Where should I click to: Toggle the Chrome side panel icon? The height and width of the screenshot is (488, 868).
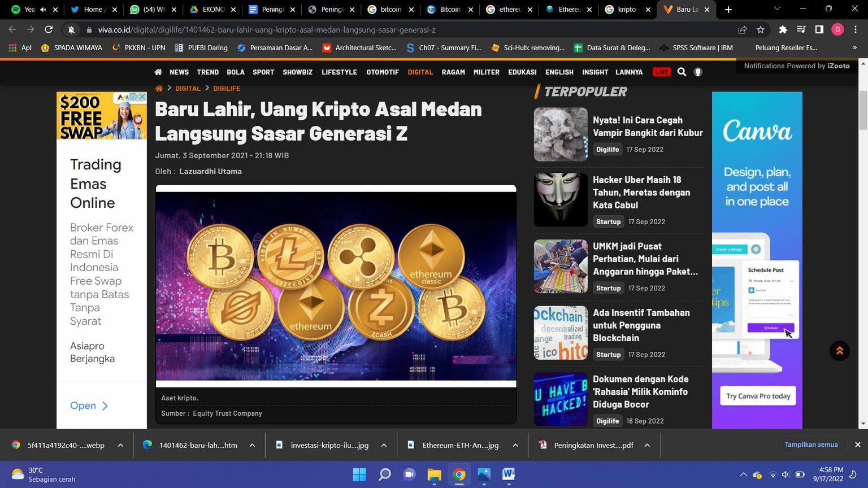(819, 29)
